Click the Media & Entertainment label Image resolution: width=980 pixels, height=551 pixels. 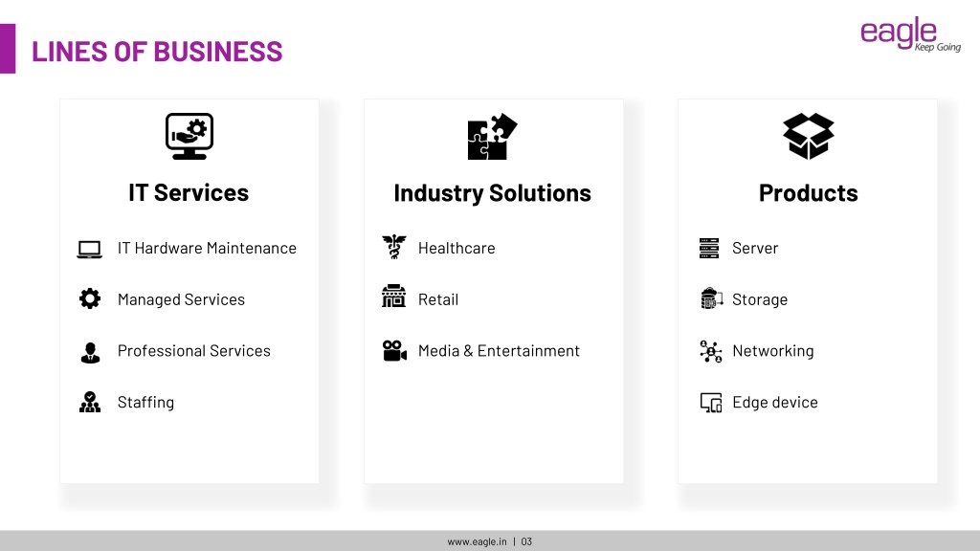pos(499,351)
